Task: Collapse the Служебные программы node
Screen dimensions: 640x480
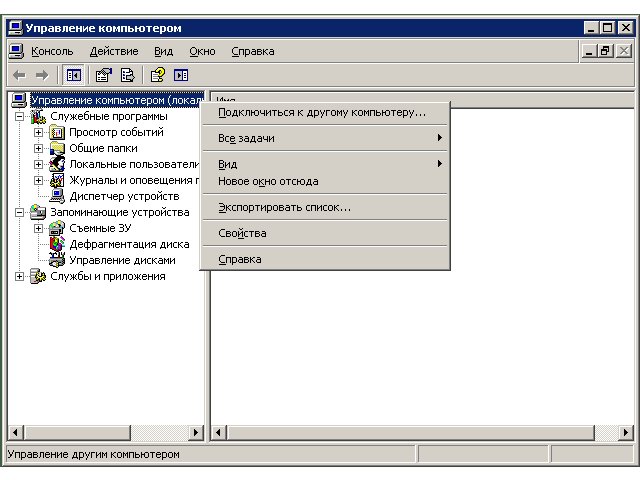Action: [x=19, y=116]
